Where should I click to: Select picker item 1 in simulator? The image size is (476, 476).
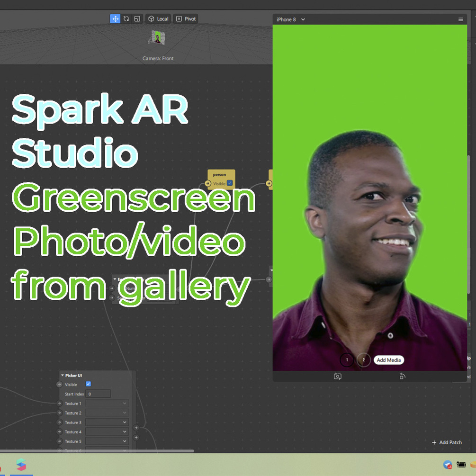tap(347, 360)
